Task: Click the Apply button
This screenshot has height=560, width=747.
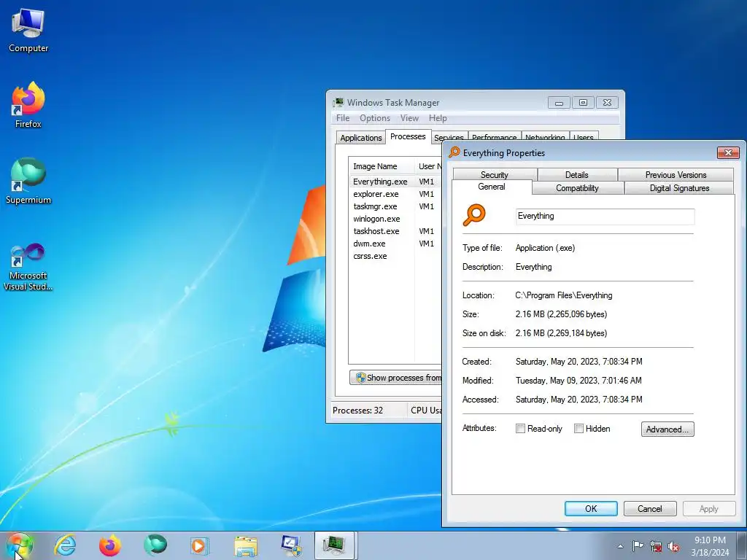Action: 708,508
